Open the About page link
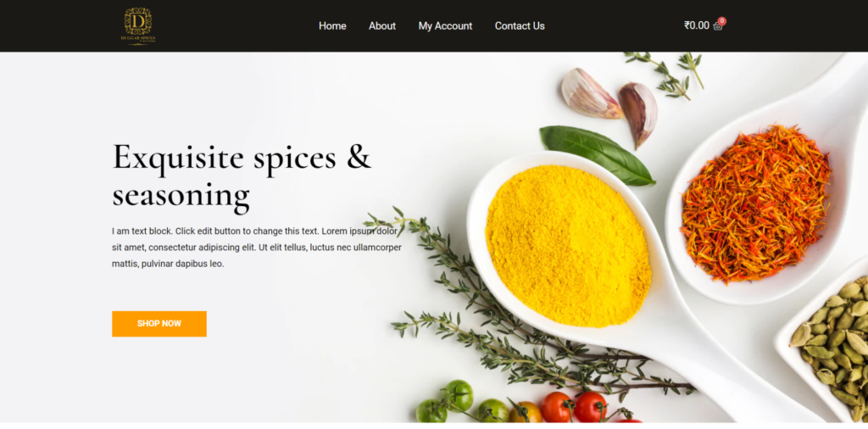 click(382, 26)
